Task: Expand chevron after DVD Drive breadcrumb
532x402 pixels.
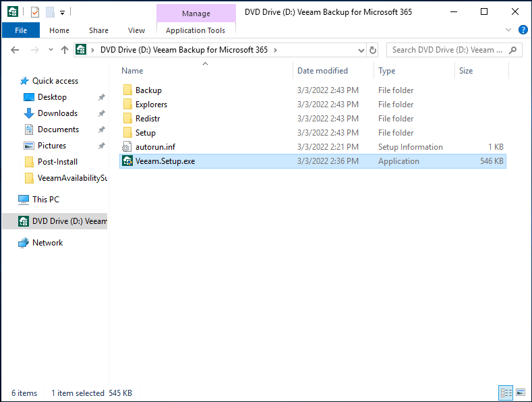Action: tap(275, 50)
